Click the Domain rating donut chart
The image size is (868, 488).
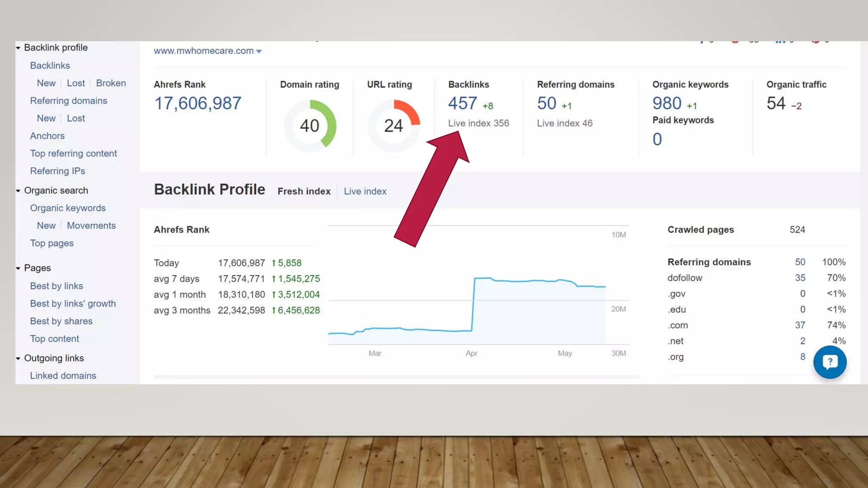pos(309,126)
